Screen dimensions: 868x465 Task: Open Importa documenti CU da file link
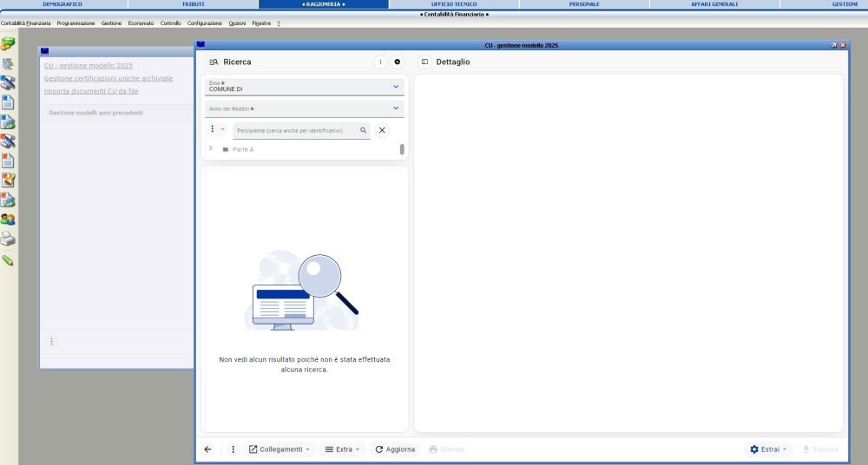click(91, 91)
